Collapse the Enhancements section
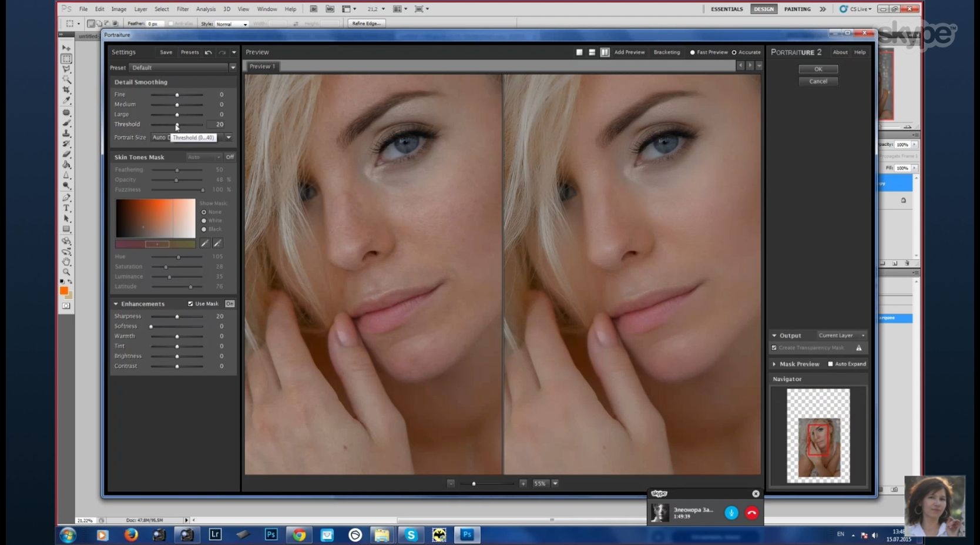 pos(116,304)
